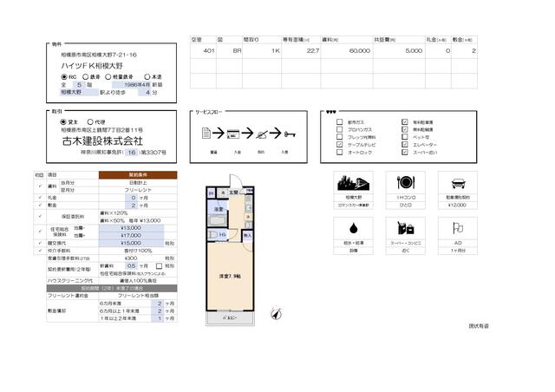Viewport: 555px width, 392px height.
Task: Click the address 相模原市南区相模大野7-21-16
Action: 99,55
